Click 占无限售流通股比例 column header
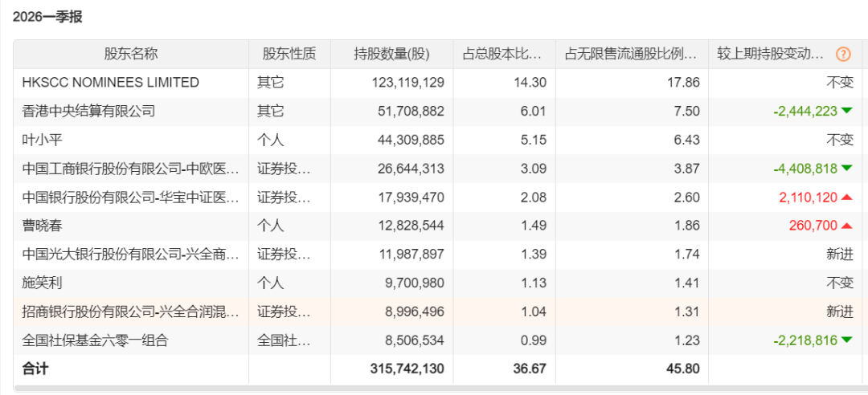Screen dimensions: 868x395 tap(632, 55)
